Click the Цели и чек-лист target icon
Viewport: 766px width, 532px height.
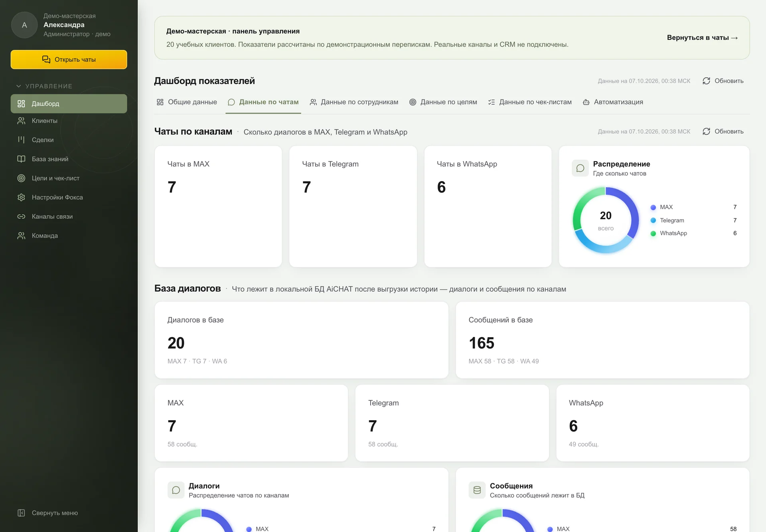pyautogui.click(x=21, y=178)
